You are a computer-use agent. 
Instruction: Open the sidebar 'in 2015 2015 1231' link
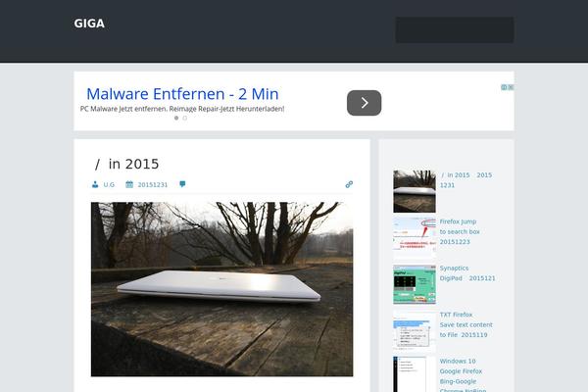[466, 180]
